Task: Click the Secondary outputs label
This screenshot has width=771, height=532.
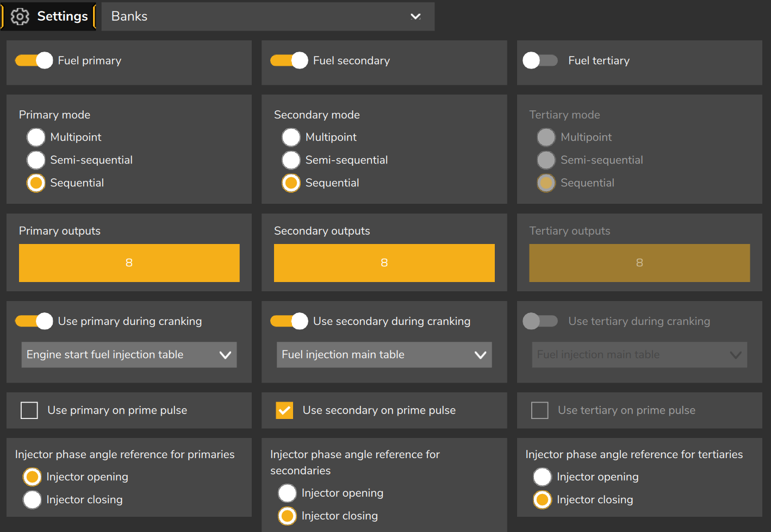Action: (322, 231)
